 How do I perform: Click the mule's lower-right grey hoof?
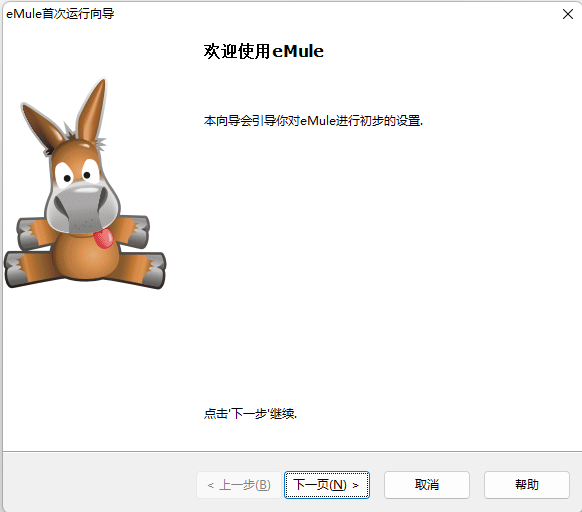click(x=155, y=270)
